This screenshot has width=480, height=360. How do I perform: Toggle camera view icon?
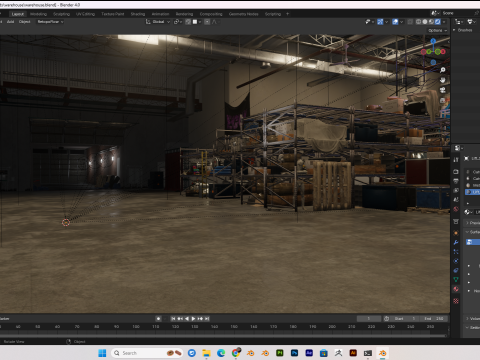(x=442, y=90)
